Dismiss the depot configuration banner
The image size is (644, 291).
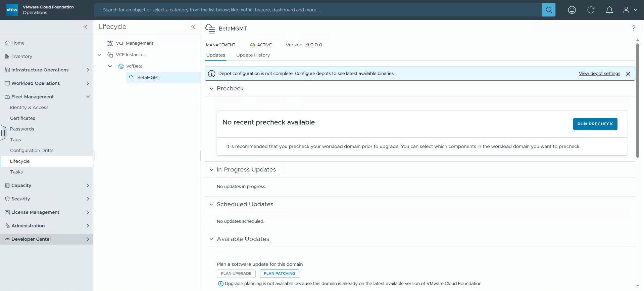(x=628, y=74)
